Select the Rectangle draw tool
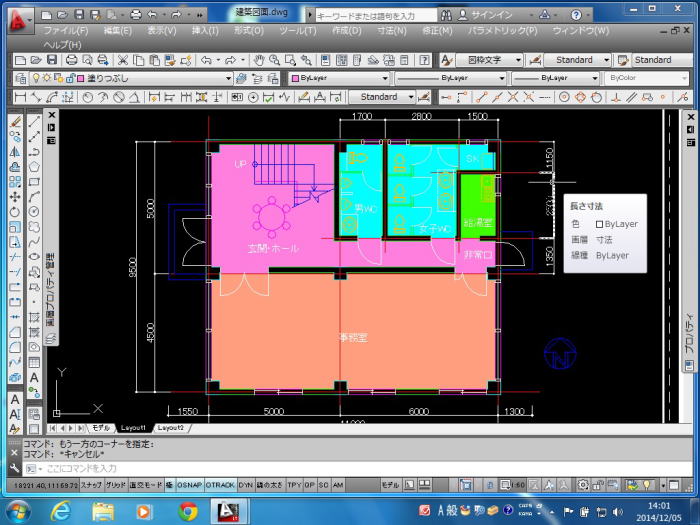 pos(34,182)
